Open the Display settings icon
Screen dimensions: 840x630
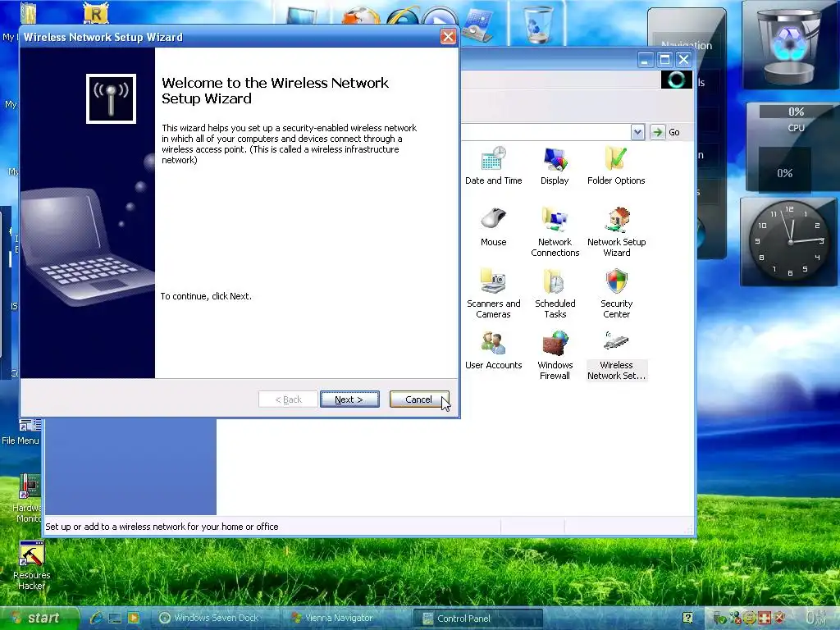(555, 166)
